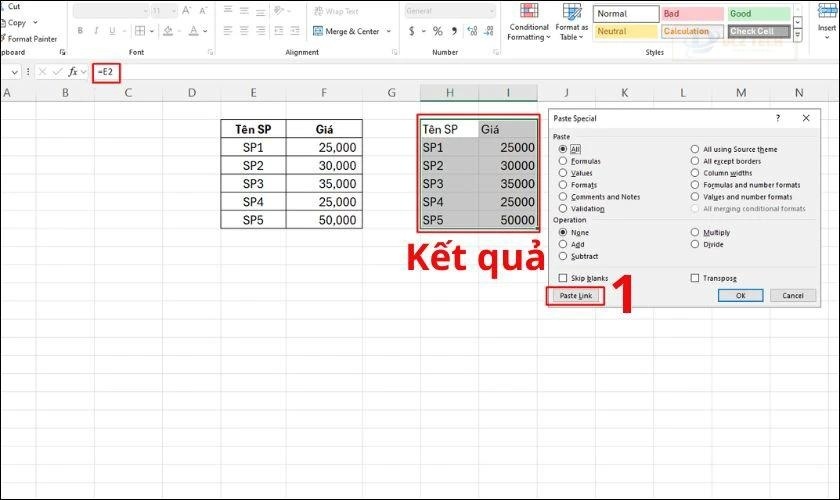Screen dimensions: 840x500
Task: Open the Number Format General dropdown
Action: 492,11
